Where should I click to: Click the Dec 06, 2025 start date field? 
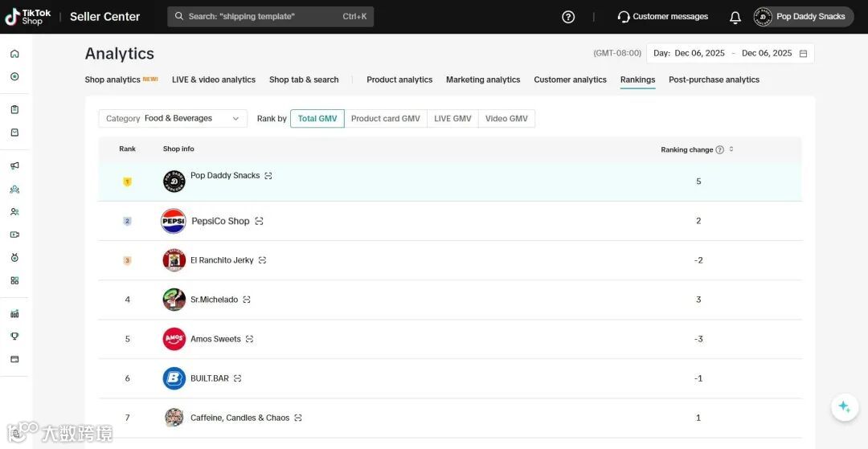pyautogui.click(x=700, y=54)
